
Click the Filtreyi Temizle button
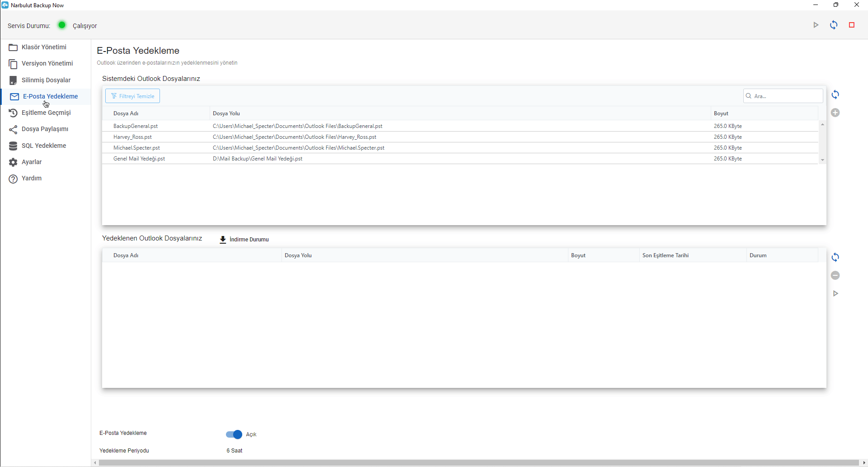[132, 96]
